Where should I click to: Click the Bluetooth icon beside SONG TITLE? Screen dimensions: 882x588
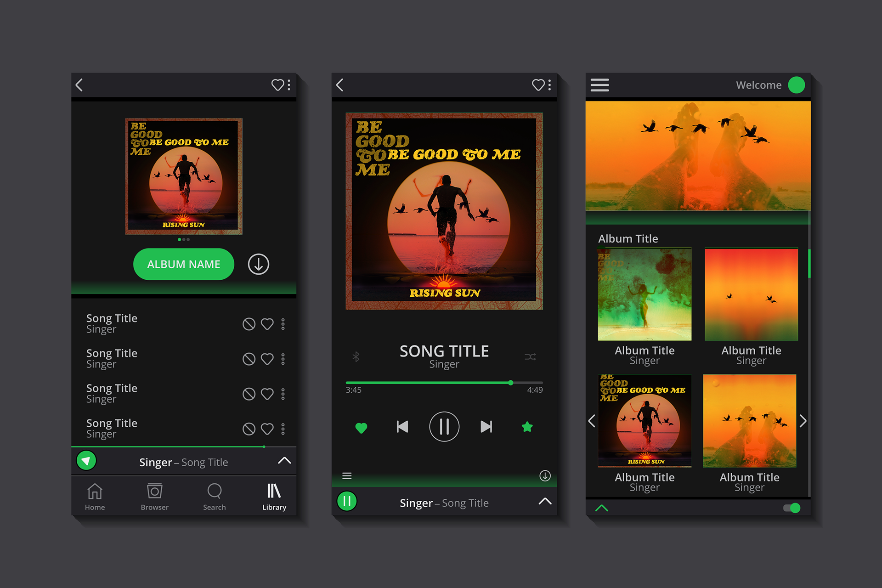click(x=356, y=357)
